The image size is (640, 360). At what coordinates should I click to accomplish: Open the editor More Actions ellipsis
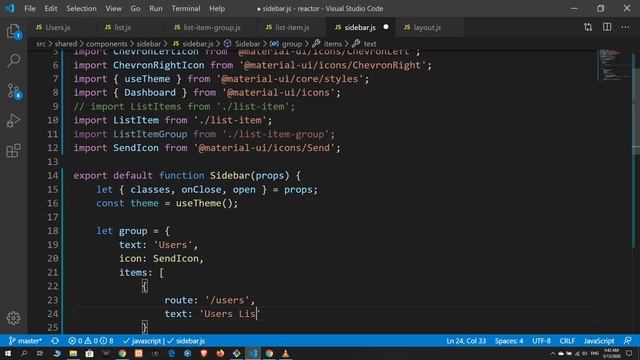625,27
